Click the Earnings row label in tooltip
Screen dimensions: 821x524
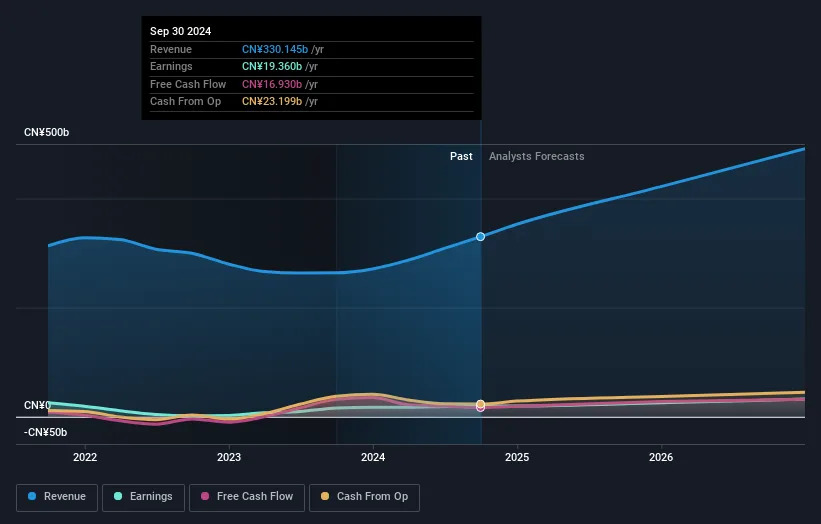(x=171, y=66)
